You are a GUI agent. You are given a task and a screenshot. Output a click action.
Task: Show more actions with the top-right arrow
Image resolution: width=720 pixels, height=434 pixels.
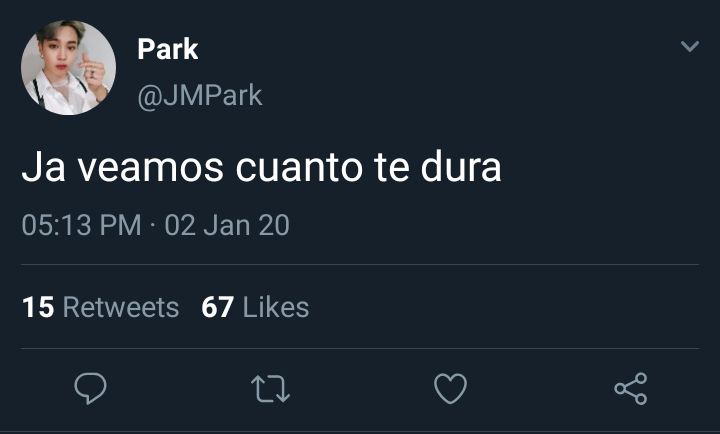click(x=690, y=46)
